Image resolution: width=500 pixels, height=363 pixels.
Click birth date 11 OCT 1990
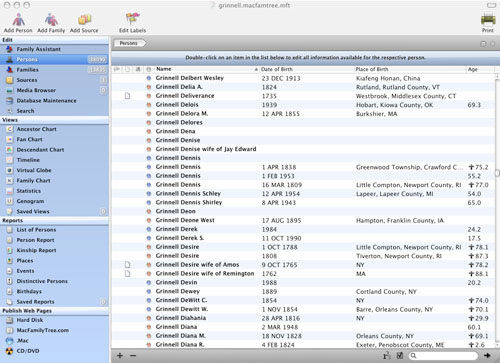281,238
